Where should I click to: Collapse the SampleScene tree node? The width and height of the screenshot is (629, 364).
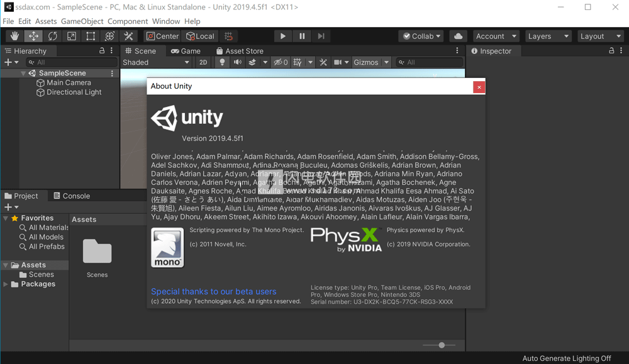(23, 74)
